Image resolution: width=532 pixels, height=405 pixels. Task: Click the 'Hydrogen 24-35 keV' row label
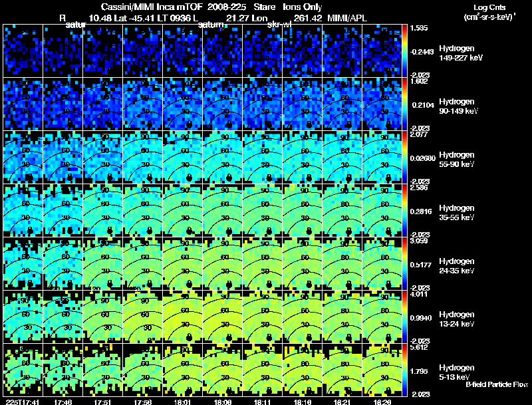tap(457, 266)
